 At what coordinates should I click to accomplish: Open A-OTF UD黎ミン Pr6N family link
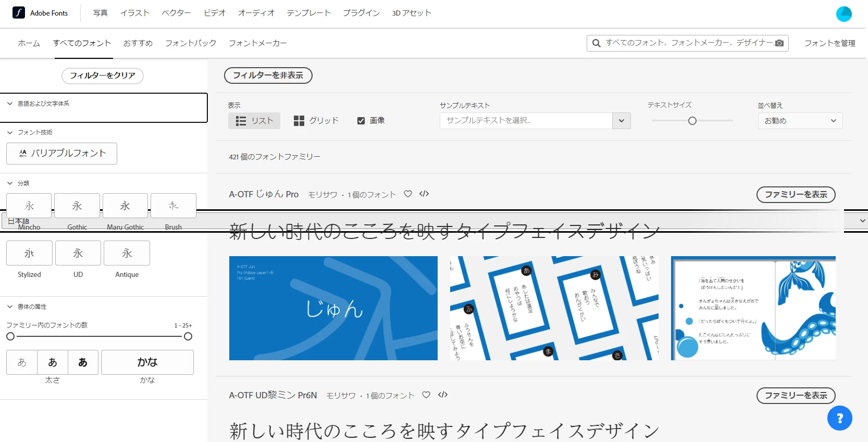(273, 395)
